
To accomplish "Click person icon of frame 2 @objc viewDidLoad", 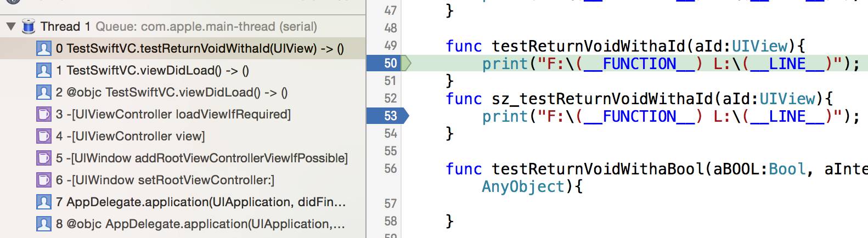I will (43, 92).
